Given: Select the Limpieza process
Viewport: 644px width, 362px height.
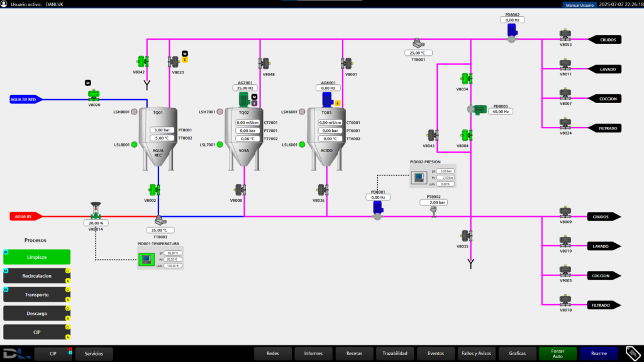Looking at the screenshot, I should 37,257.
